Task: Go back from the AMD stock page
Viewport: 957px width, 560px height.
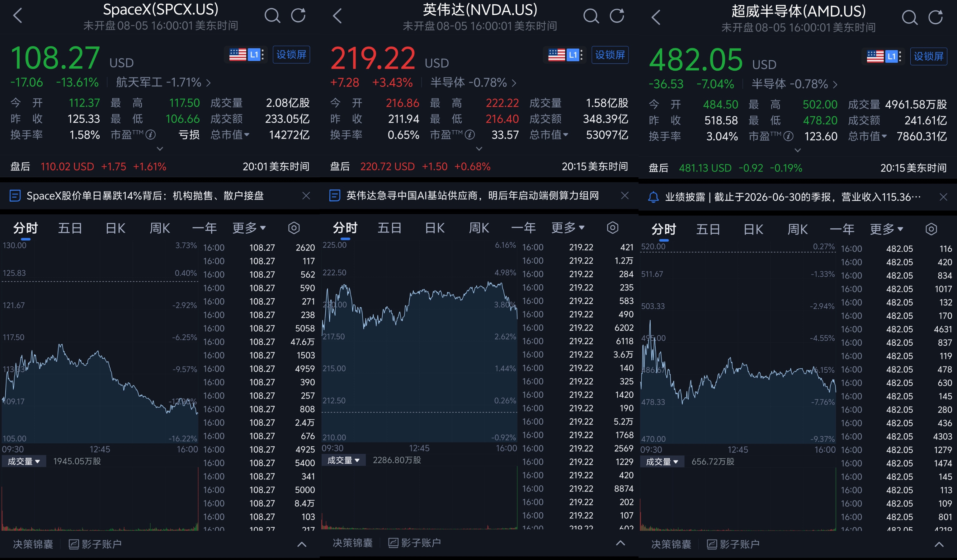Action: (x=656, y=17)
